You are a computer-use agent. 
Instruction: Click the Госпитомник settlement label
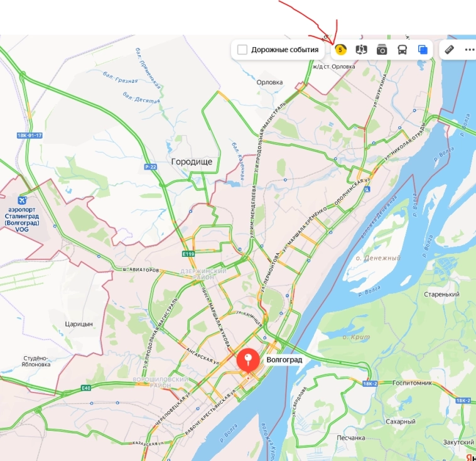pyautogui.click(x=412, y=383)
